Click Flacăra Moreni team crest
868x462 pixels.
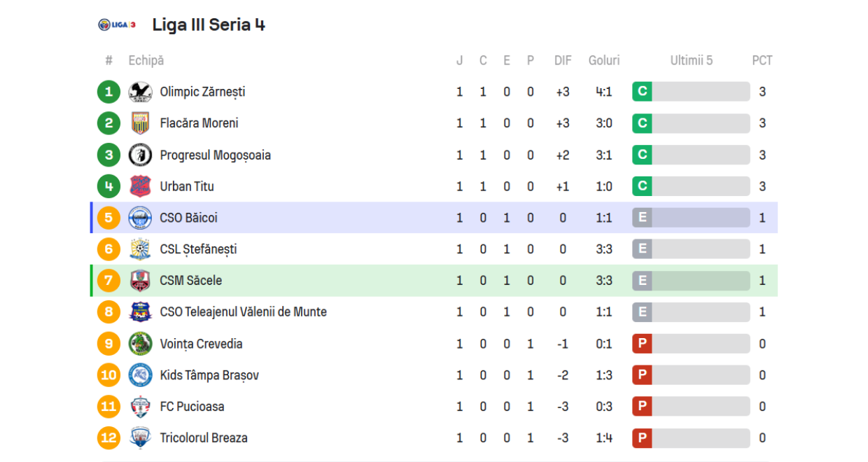coord(140,123)
